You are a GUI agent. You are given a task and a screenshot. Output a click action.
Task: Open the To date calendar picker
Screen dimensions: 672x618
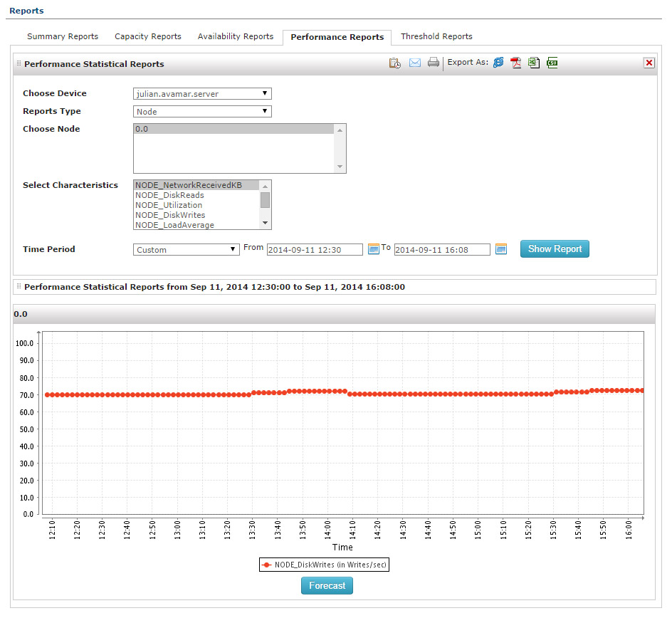(x=500, y=249)
